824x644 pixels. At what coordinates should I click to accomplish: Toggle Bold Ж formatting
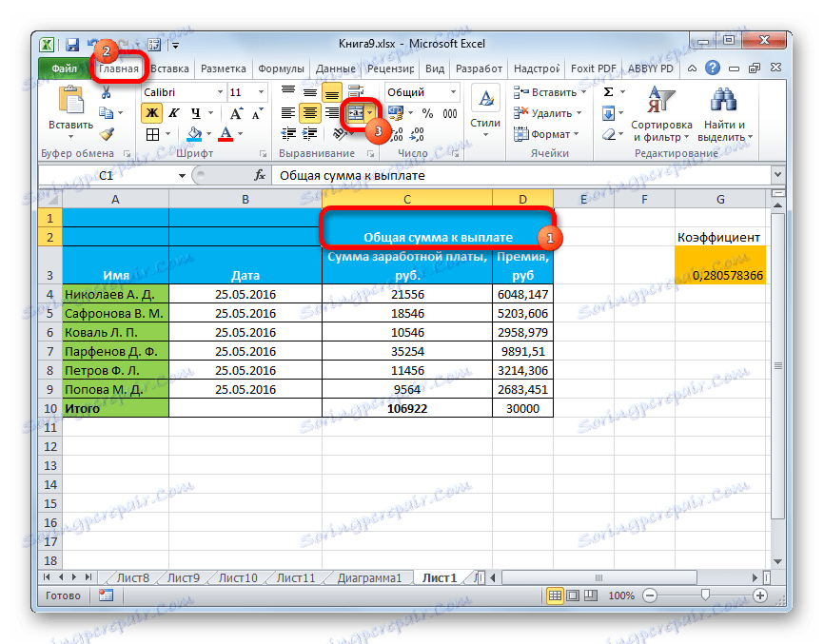click(x=152, y=113)
